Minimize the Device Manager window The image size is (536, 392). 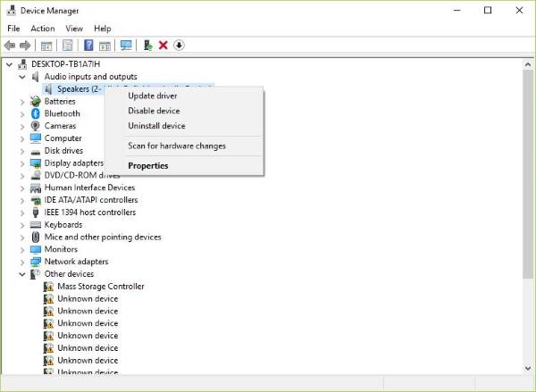click(x=456, y=11)
